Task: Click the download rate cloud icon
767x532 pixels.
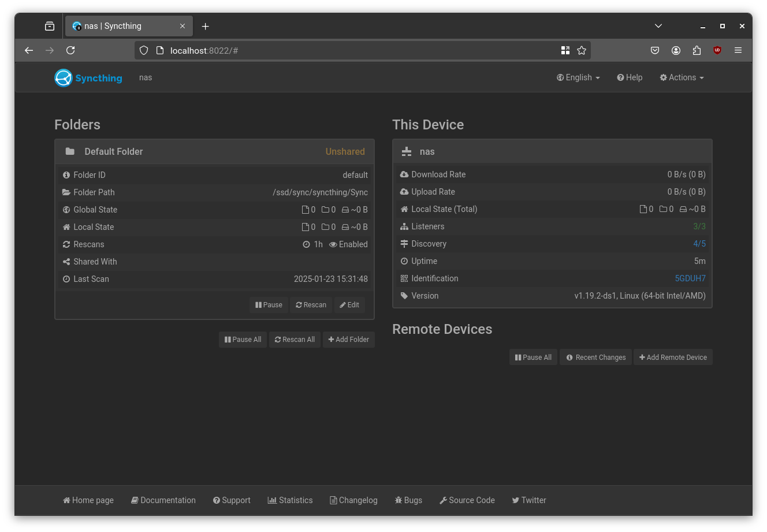Action: pos(404,174)
